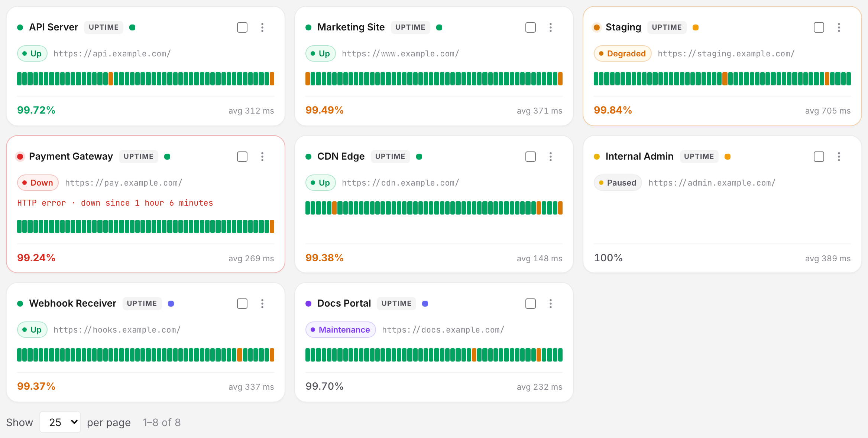Open the Internal Admin card's three-dot menu
This screenshot has width=868, height=438.
coord(839,157)
